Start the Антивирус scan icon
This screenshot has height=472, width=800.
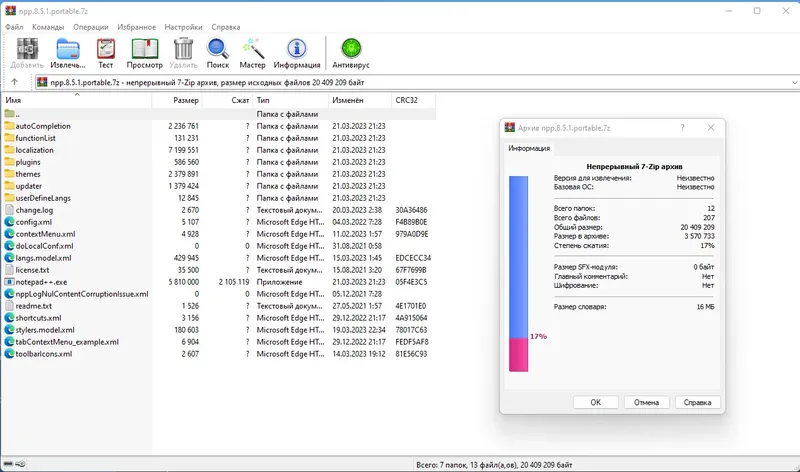click(x=351, y=49)
